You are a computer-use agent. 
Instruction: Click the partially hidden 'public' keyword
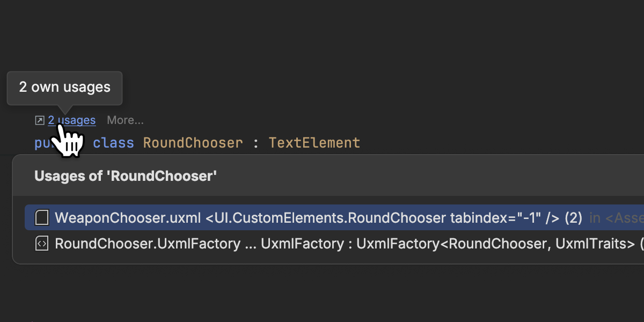43,143
